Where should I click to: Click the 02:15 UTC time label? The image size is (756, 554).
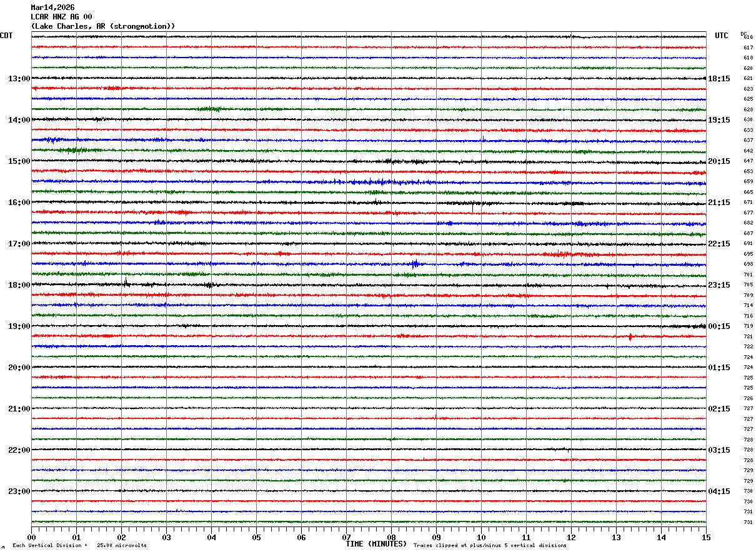(719, 409)
